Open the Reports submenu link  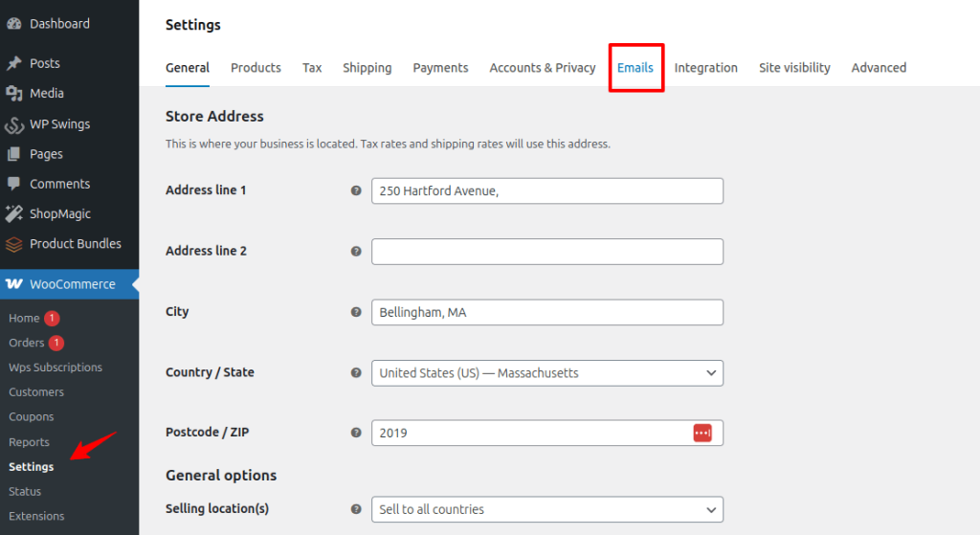coord(29,442)
